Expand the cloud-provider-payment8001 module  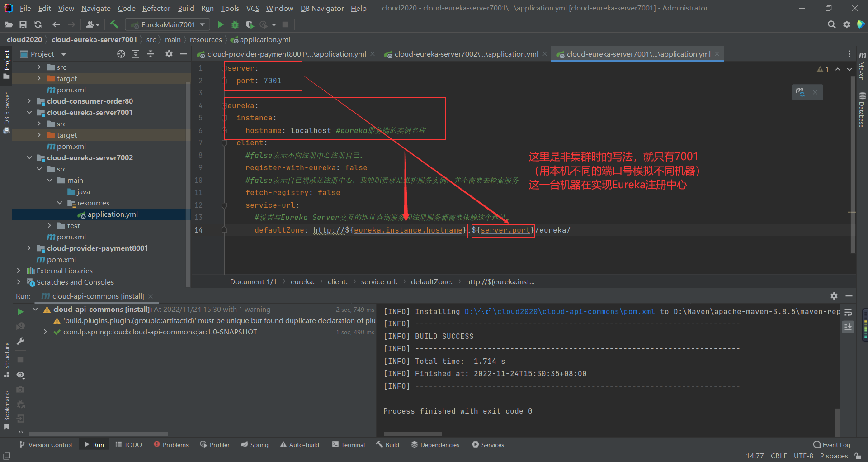(29, 248)
